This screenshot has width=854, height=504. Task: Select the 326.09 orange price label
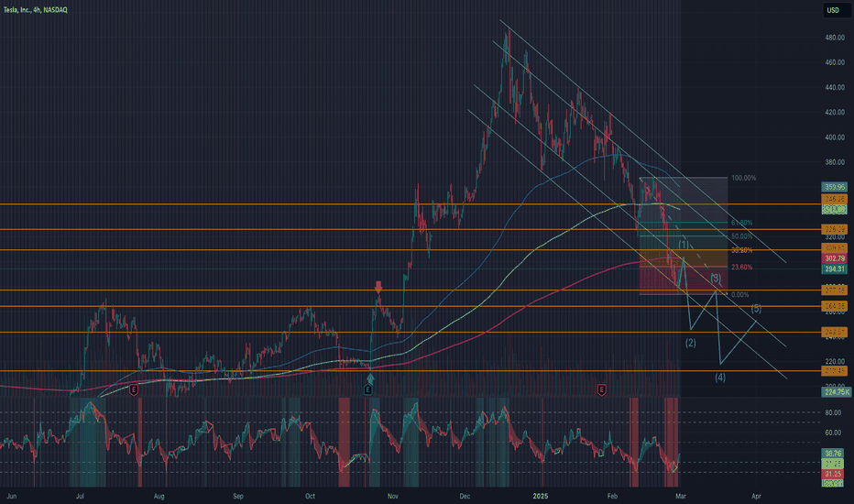point(835,229)
